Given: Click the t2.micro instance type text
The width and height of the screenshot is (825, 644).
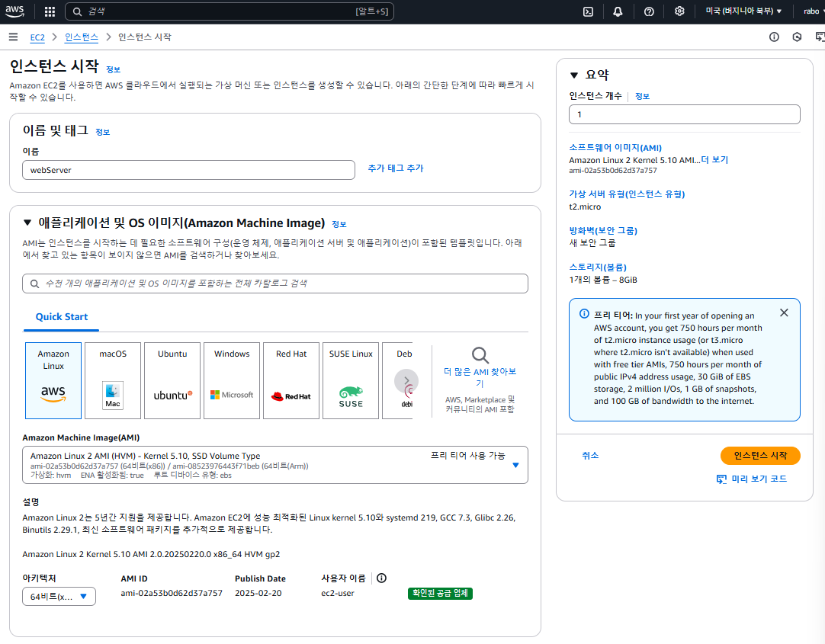Looking at the screenshot, I should point(585,207).
